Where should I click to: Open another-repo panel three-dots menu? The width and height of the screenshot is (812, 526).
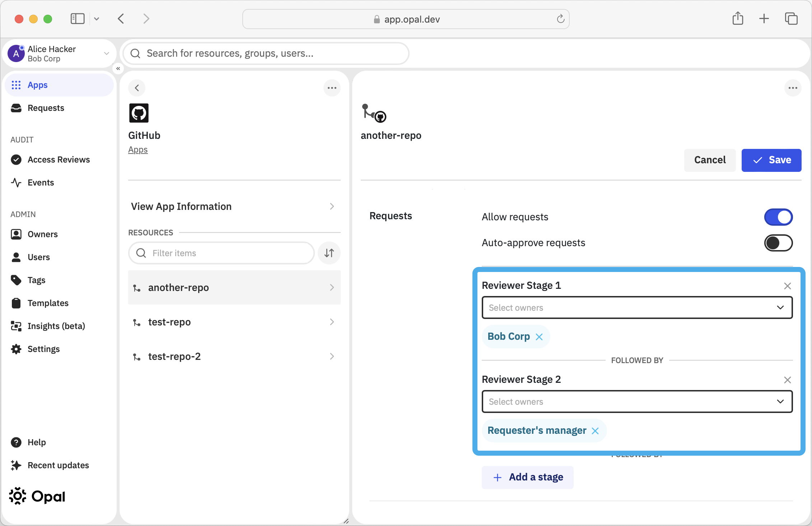[x=793, y=88]
